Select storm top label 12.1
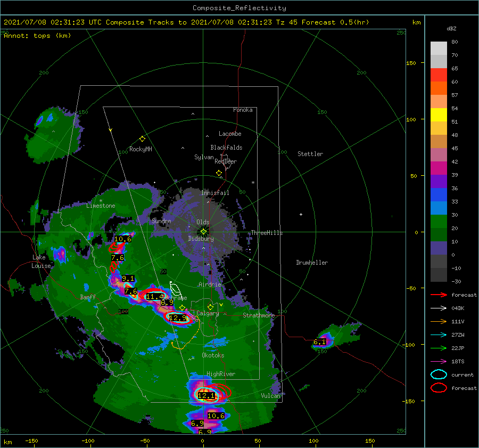 (x=206, y=396)
